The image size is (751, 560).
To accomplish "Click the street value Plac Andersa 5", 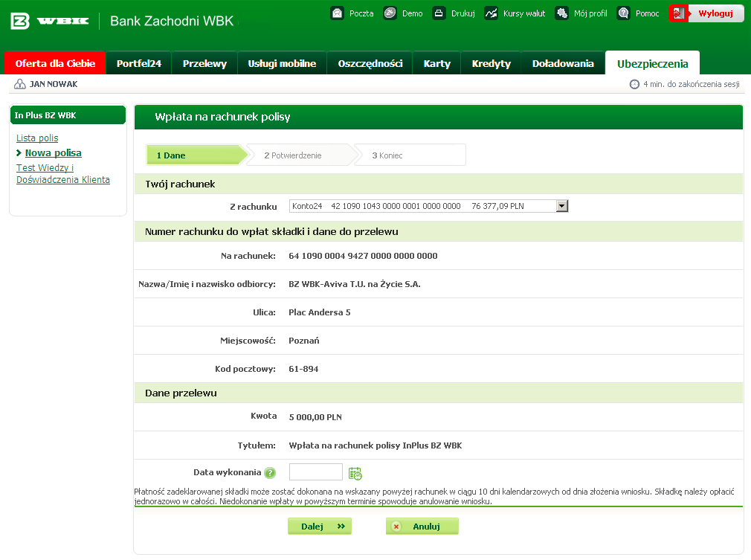I will tap(320, 312).
